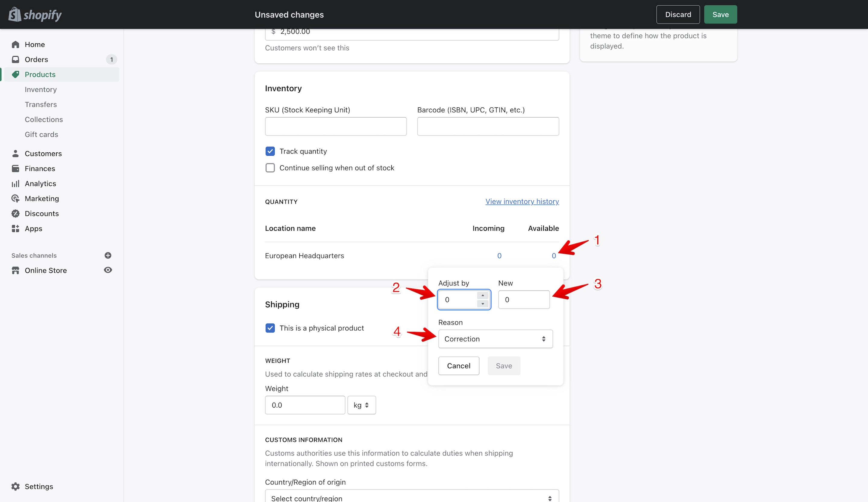
Task: Click the Analytics bar chart icon
Action: click(x=15, y=183)
